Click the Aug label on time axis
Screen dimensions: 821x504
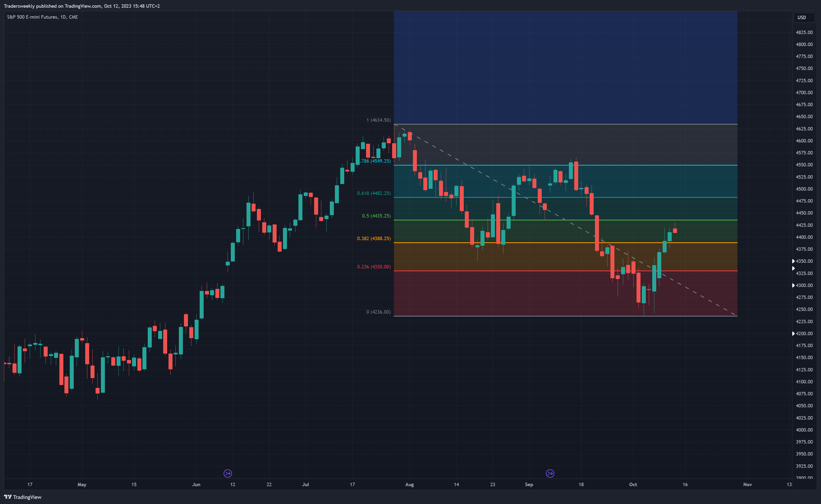tap(409, 485)
